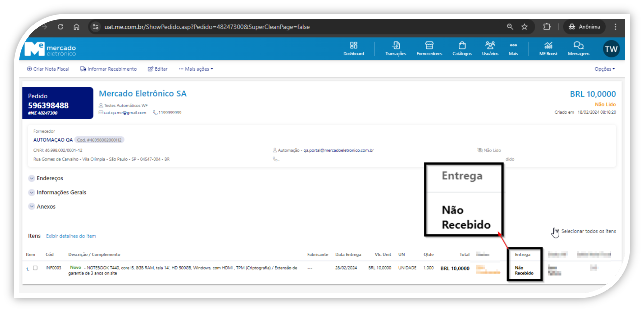This screenshot has width=644, height=312.
Task: Click the Não Lido eye-slash icon in supplier card
Action: pyautogui.click(x=480, y=150)
